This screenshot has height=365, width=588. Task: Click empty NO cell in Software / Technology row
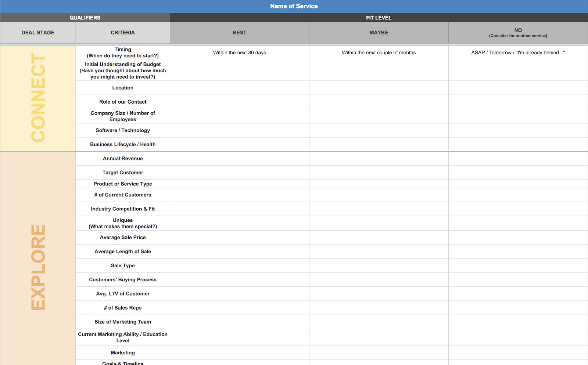pos(518,130)
